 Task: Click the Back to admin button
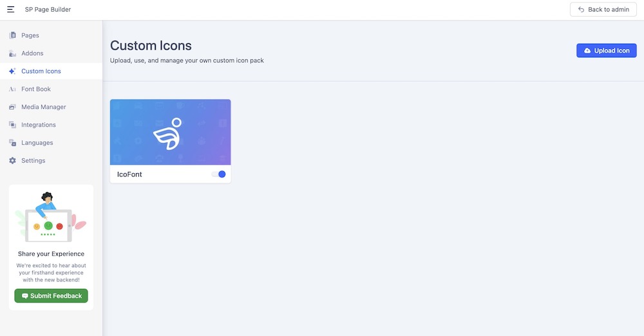point(603,10)
